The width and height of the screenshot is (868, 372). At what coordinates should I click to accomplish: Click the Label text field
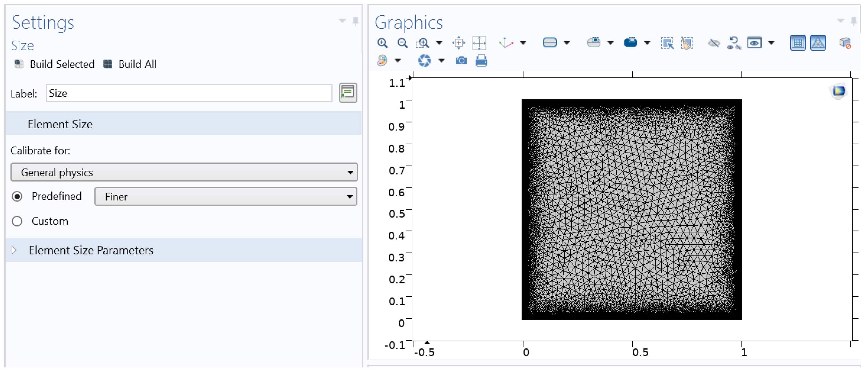(189, 94)
